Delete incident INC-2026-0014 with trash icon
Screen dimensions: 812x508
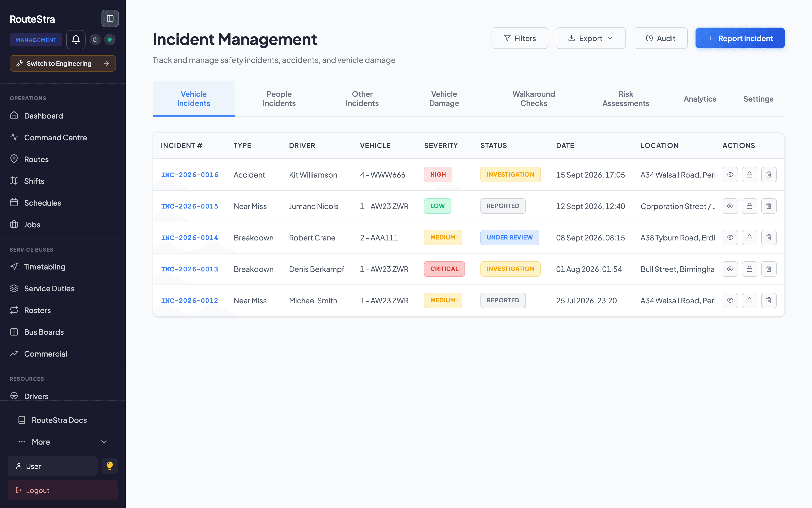[x=769, y=238]
